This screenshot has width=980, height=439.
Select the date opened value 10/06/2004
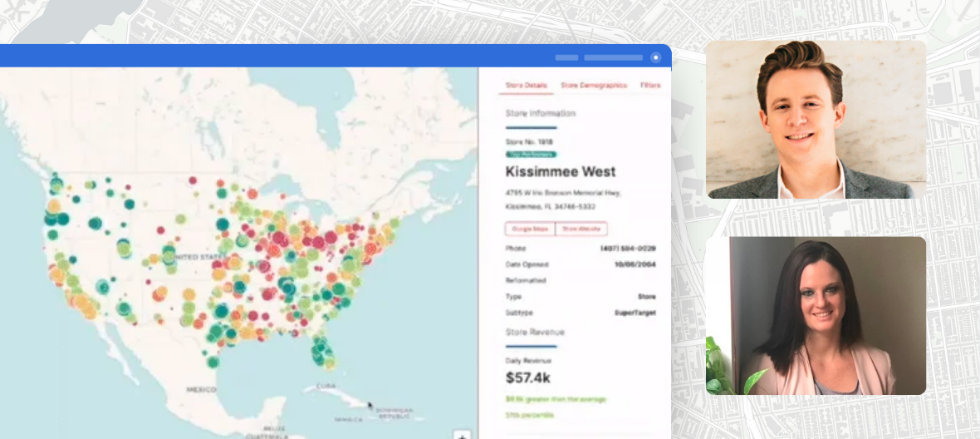[635, 264]
